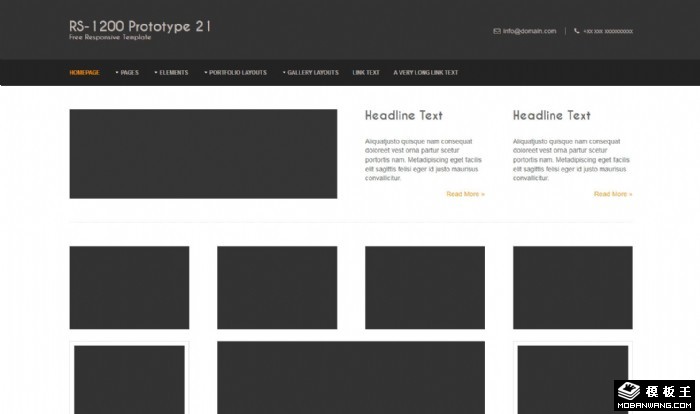
Task: Expand the Portfolio Layouts dropdown
Action: tap(235, 72)
